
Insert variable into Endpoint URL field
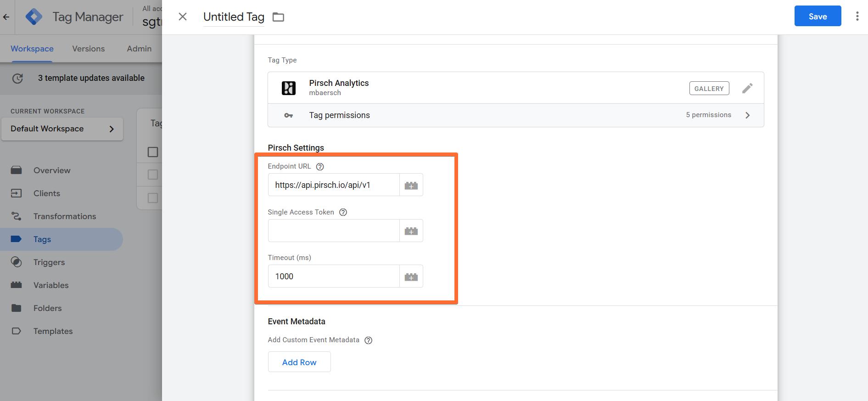(411, 185)
